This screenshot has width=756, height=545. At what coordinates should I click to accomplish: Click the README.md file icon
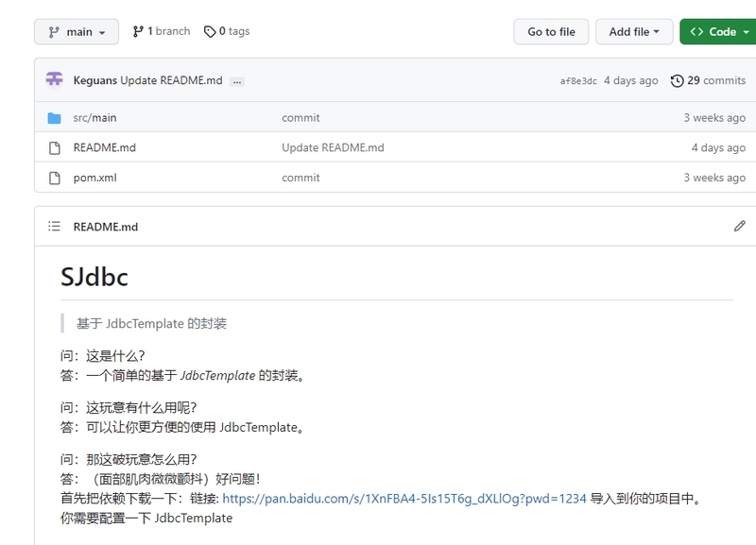pos(54,147)
